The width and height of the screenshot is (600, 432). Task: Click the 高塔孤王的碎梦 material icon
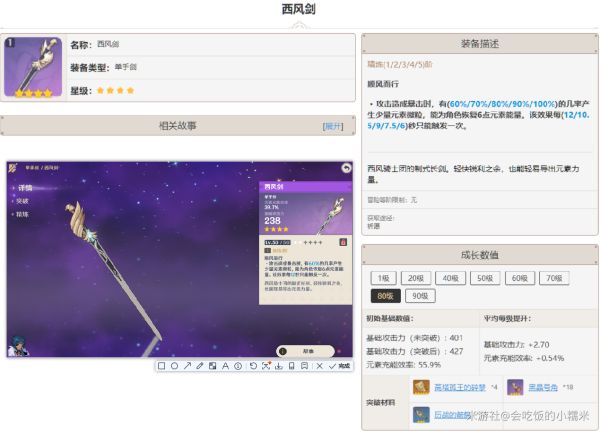coord(421,387)
